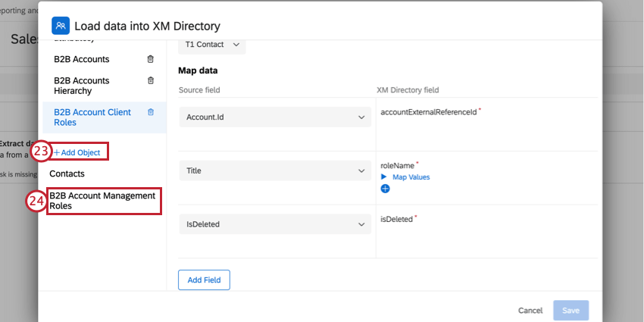Click the Map data heading
The width and height of the screenshot is (644, 322).
tap(198, 70)
